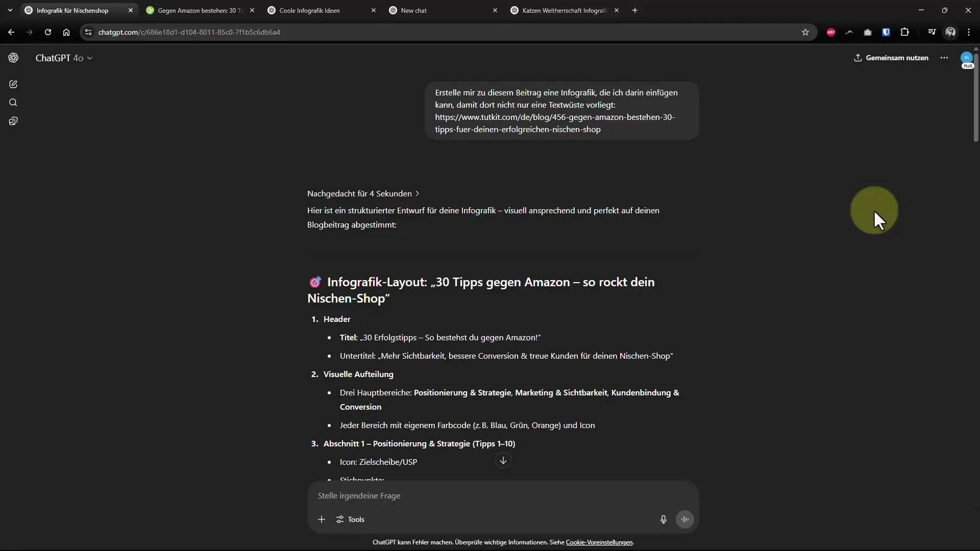Viewport: 980px width, 551px height.
Task: Expand the 'Nachgedacht für 4 Sekunden' details
Action: coord(363,193)
